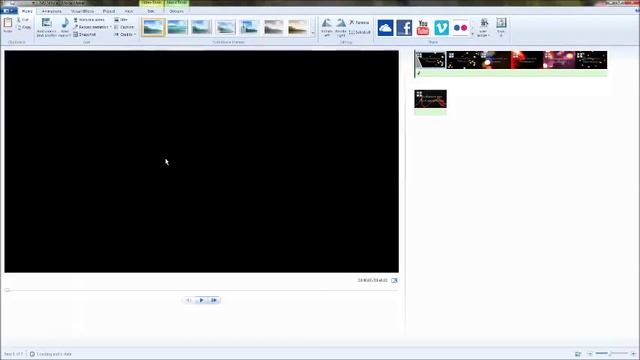Open the View ribbon tab
This screenshot has width=640, height=360.
tap(129, 11)
